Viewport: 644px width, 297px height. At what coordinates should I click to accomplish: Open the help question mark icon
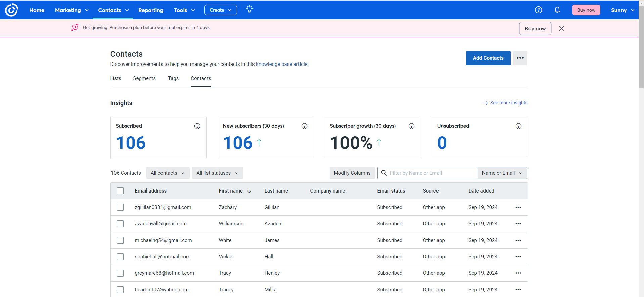point(538,10)
